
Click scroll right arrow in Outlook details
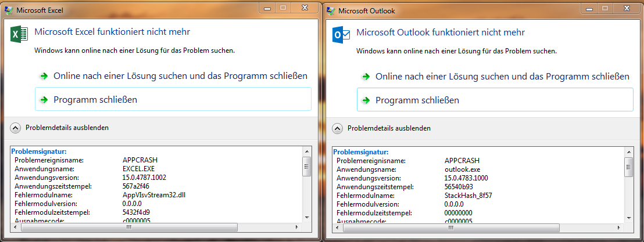coord(620,227)
